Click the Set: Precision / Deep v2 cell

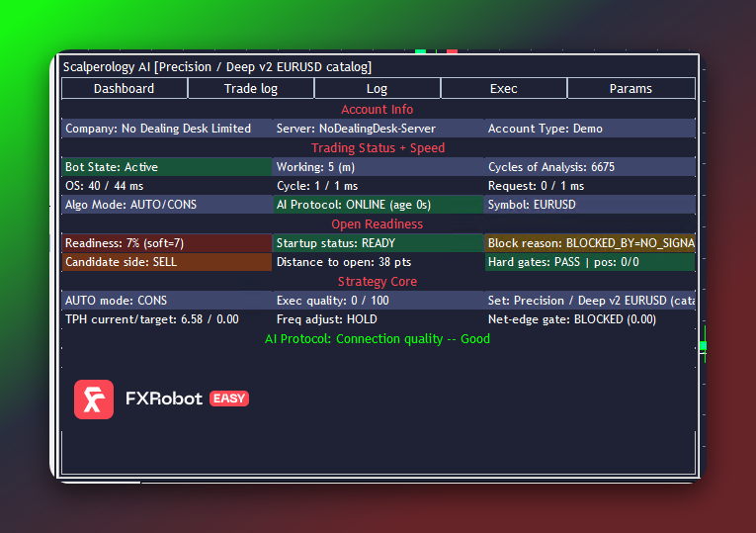click(x=590, y=301)
